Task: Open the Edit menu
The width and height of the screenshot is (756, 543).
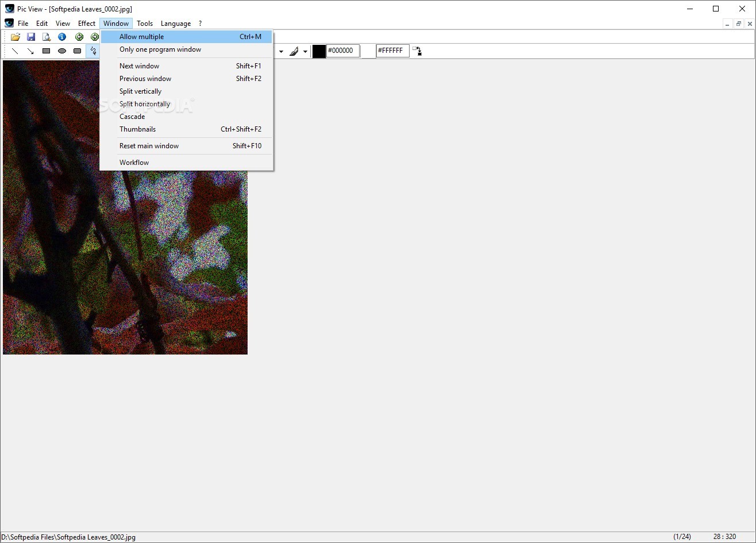Action: point(42,24)
